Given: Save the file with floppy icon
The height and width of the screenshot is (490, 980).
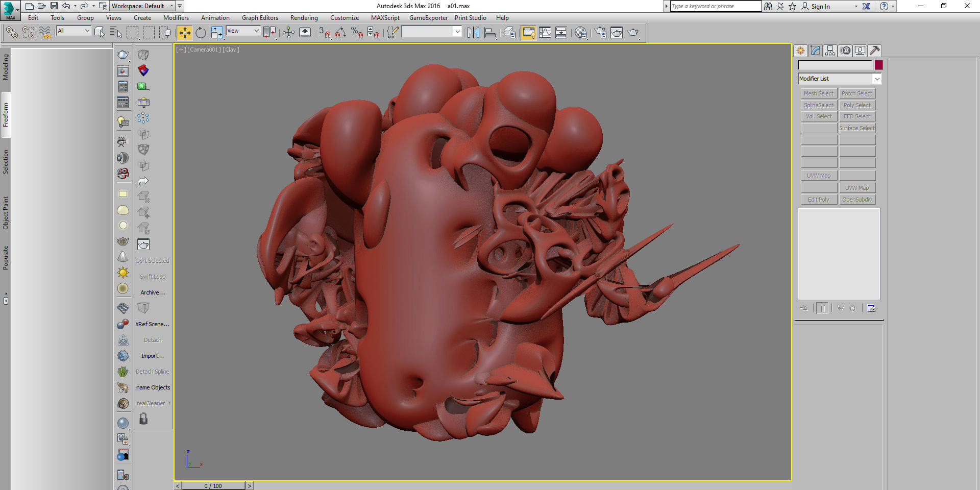Looking at the screenshot, I should click(54, 6).
